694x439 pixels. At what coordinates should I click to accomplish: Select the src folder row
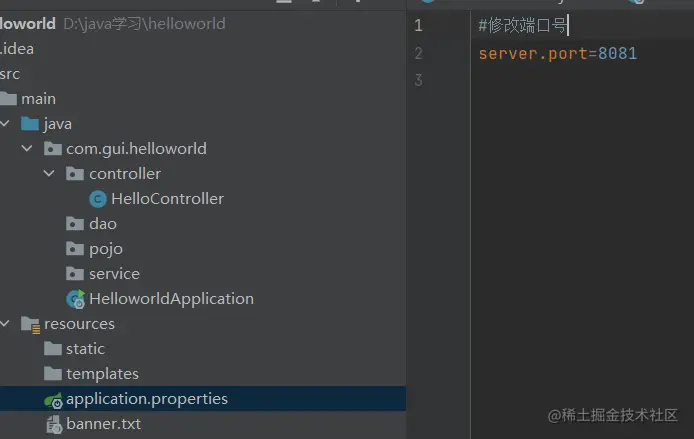203,73
